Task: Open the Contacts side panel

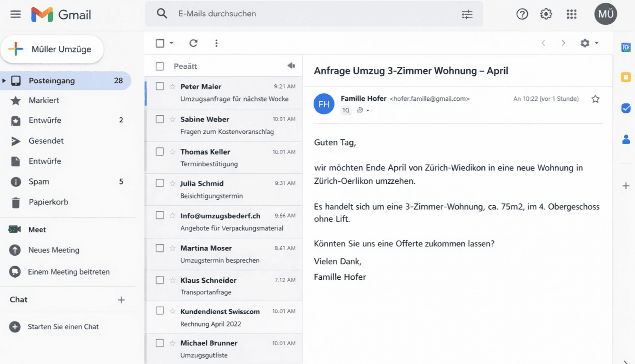Action: [626, 139]
